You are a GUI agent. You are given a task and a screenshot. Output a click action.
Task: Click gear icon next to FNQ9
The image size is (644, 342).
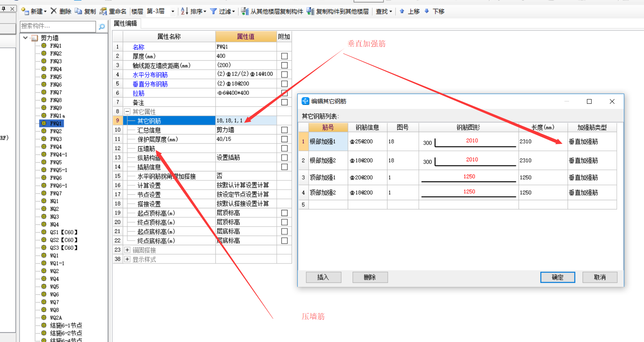(x=44, y=108)
